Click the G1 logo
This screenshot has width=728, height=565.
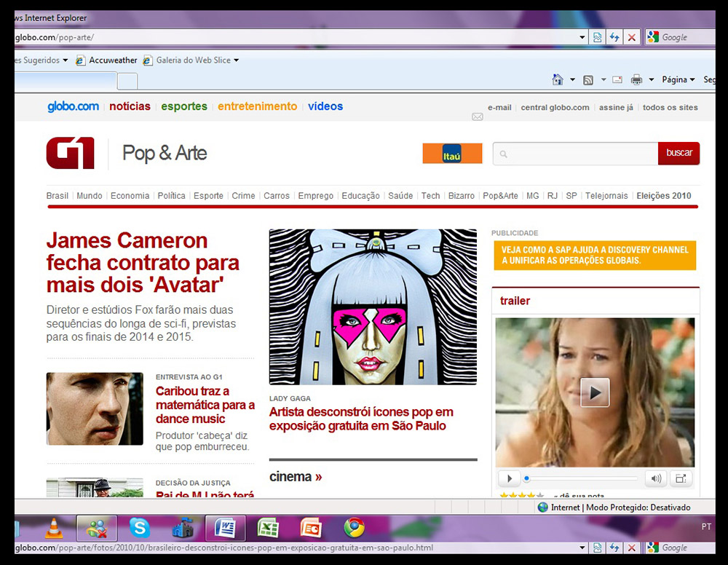[x=71, y=153]
